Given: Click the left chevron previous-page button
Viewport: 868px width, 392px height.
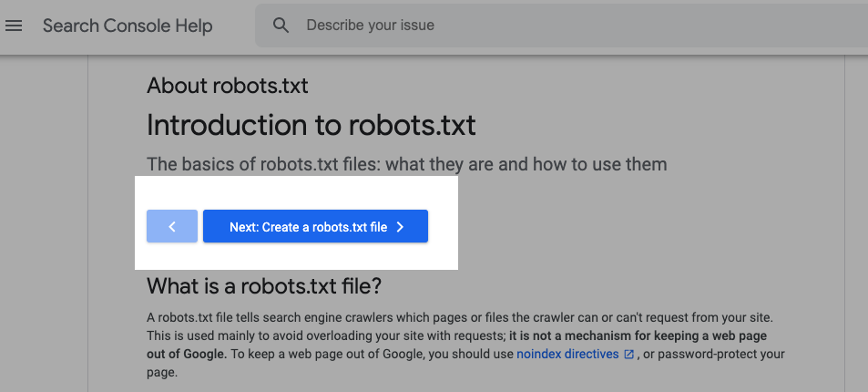Looking at the screenshot, I should pos(171,227).
